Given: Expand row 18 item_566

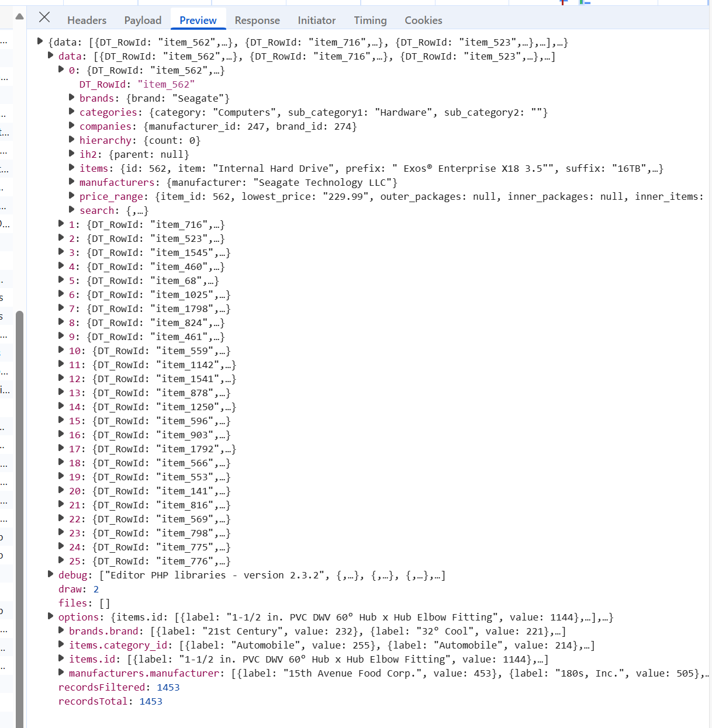Looking at the screenshot, I should tap(61, 462).
